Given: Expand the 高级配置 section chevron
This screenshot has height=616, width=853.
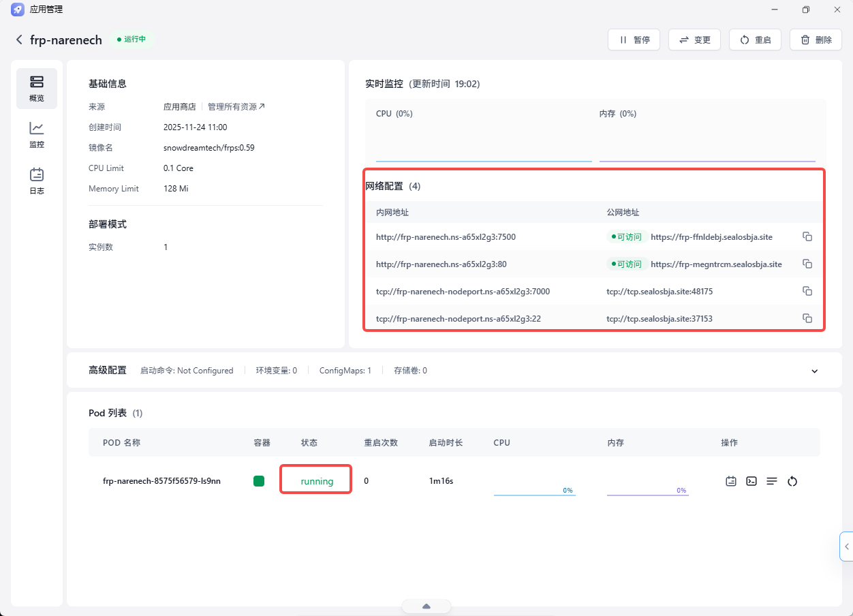Looking at the screenshot, I should point(814,371).
